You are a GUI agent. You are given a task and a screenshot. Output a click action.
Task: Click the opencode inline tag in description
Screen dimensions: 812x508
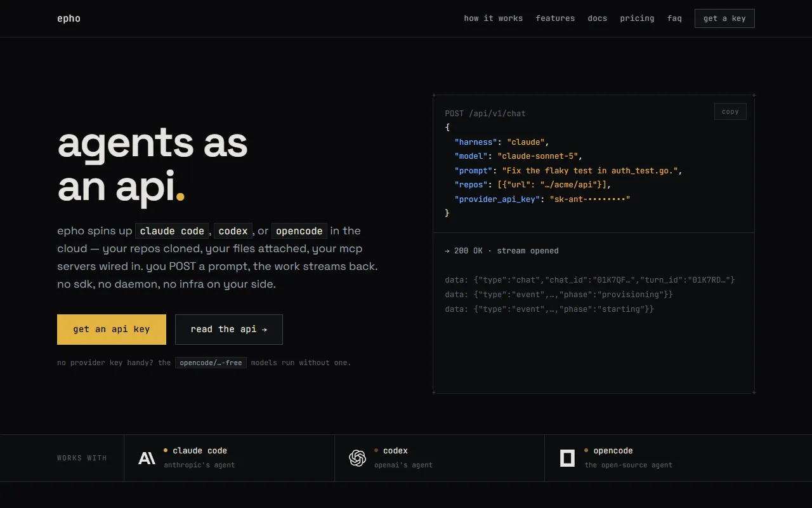299,231
